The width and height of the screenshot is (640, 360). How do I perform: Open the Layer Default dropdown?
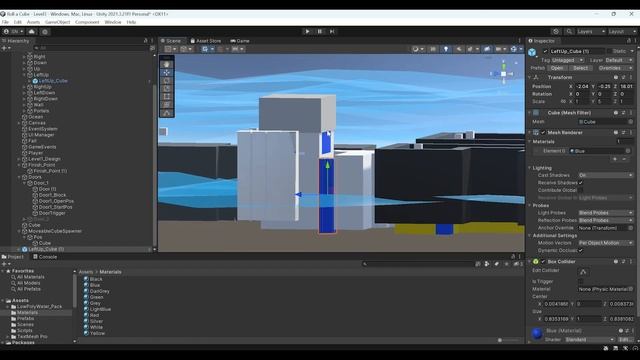click(619, 60)
